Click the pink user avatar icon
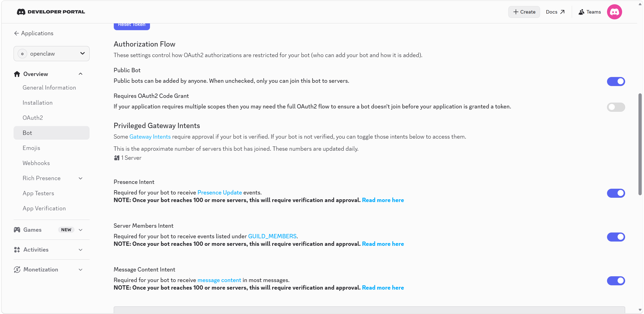 [x=614, y=12]
